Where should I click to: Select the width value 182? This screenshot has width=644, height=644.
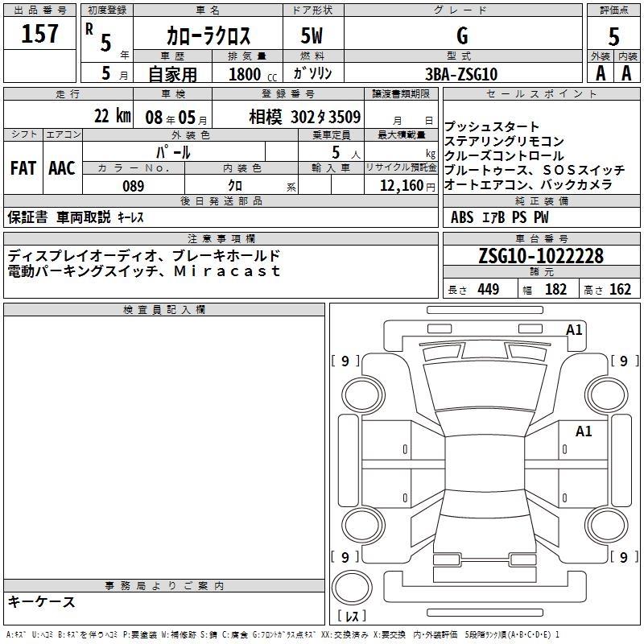555,289
